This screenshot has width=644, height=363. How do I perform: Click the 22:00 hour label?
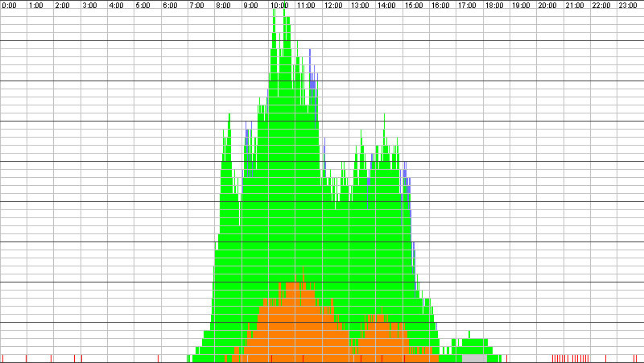[x=601, y=6]
